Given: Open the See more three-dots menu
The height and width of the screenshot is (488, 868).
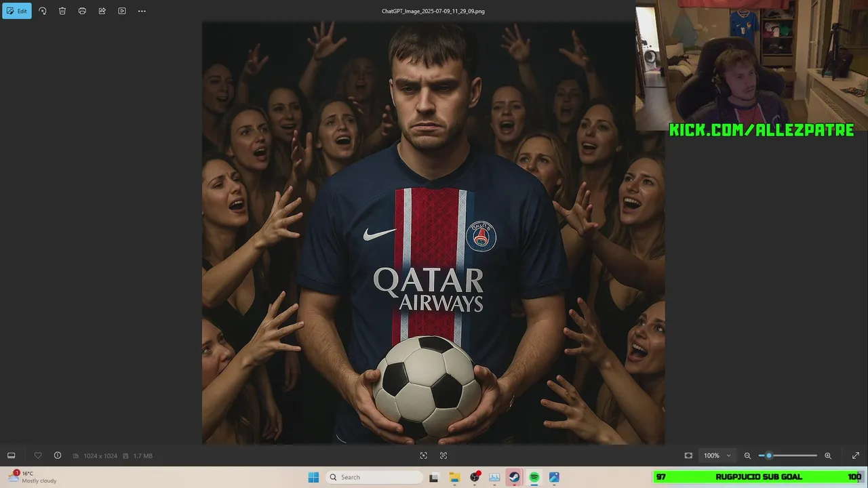Looking at the screenshot, I should (142, 11).
